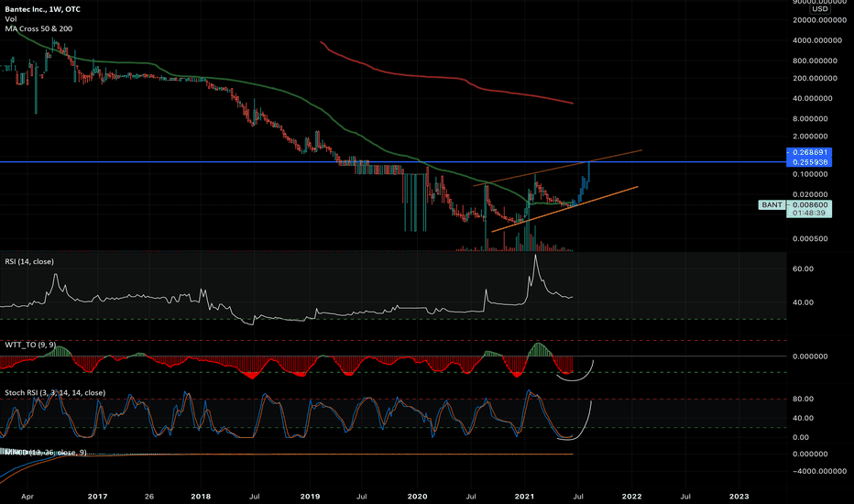
Task: Click the 2022 time axis label
Action: pos(631,497)
